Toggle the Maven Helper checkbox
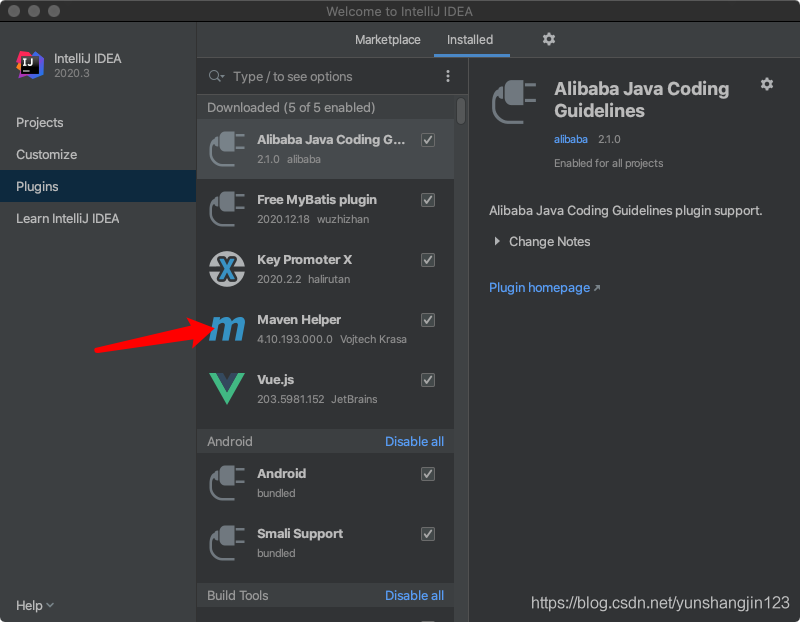 pyautogui.click(x=428, y=320)
